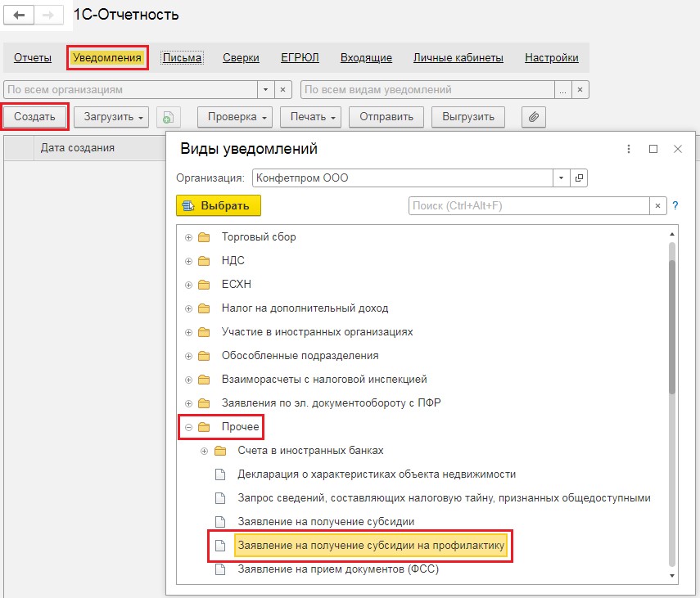This screenshot has height=598, width=700.
Task: Click into the Поиск (Ctrl+Alt+F) field
Action: pyautogui.click(x=529, y=205)
